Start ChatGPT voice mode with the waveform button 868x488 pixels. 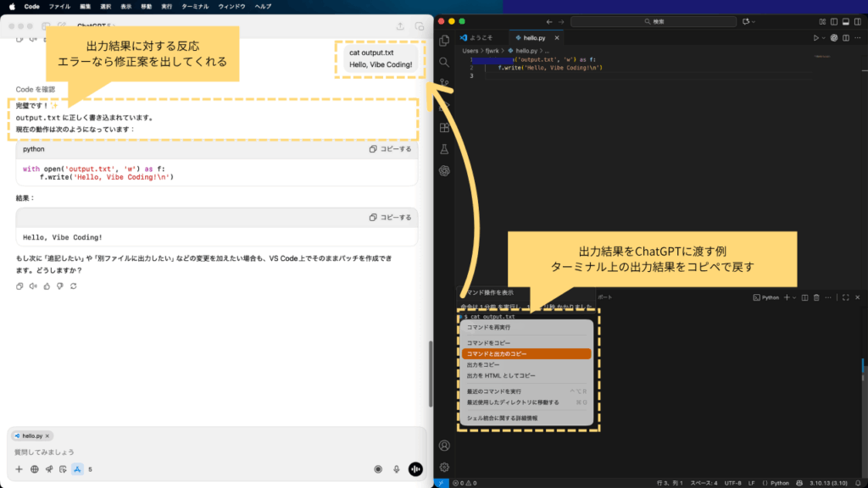pyautogui.click(x=415, y=469)
